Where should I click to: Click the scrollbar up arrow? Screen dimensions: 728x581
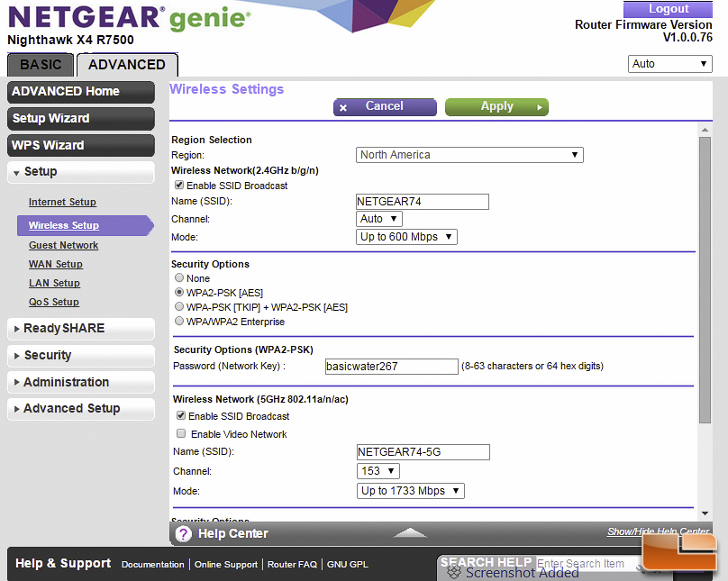click(x=705, y=130)
